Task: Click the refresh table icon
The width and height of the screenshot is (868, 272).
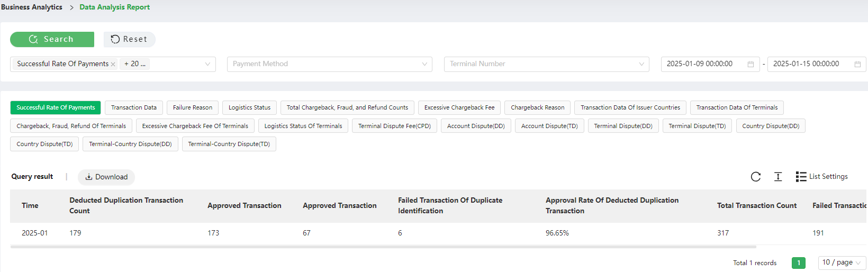Action: point(756,177)
